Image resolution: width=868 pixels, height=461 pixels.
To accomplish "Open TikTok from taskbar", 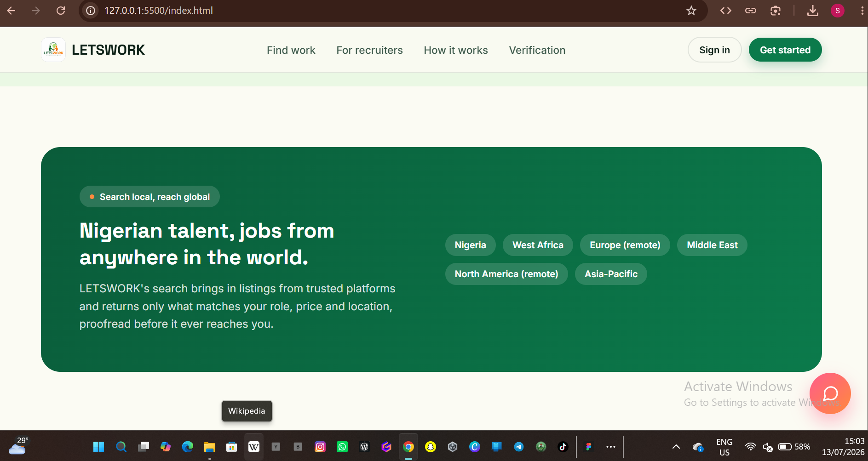I will pos(563,447).
